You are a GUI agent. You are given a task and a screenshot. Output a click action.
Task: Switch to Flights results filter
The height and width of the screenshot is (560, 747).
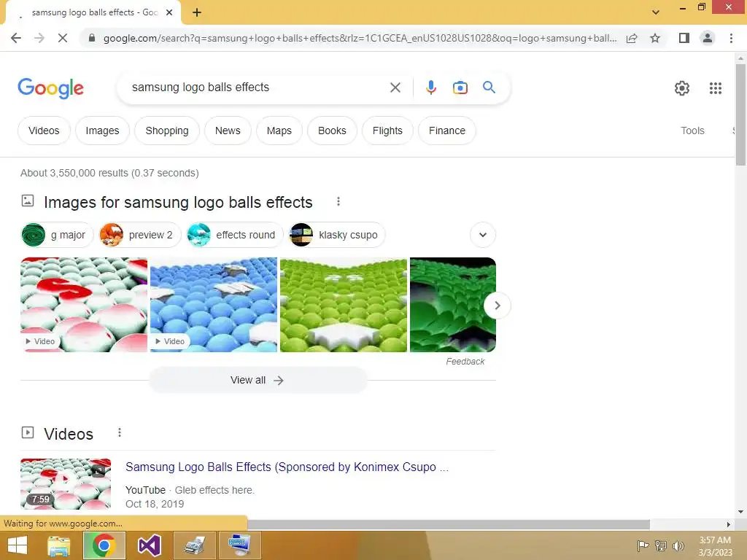387,131
